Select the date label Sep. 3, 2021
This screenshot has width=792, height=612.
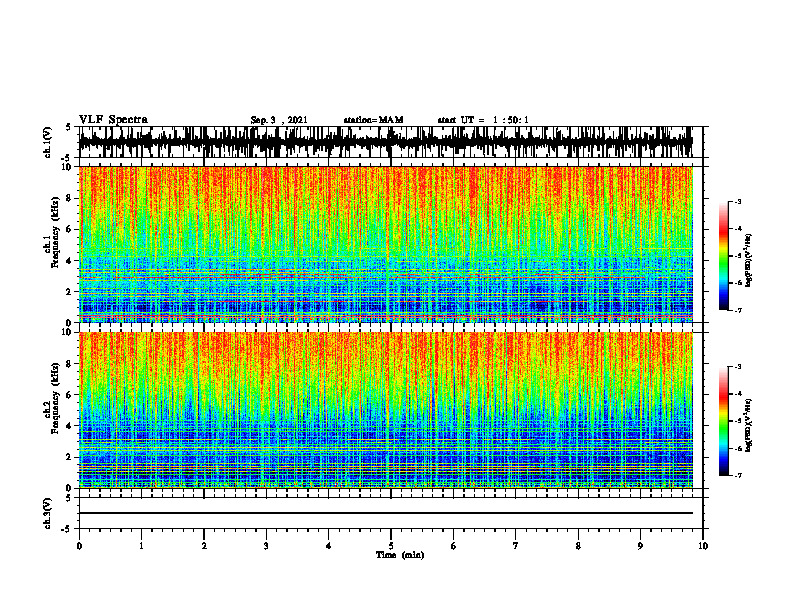pyautogui.click(x=279, y=120)
